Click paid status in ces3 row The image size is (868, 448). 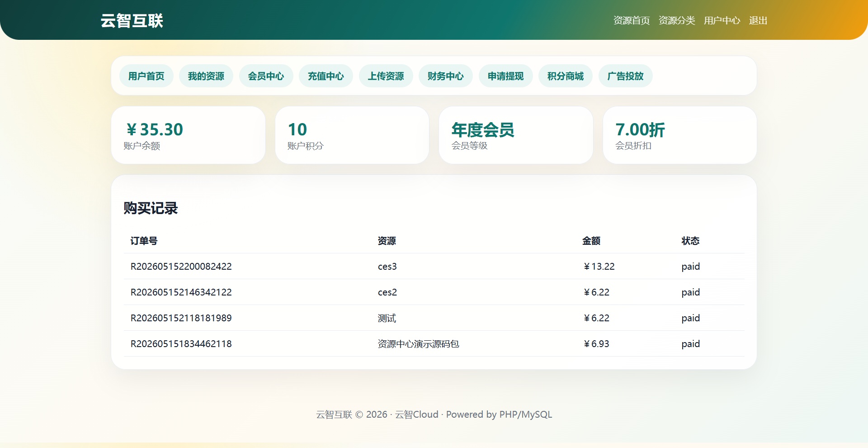click(690, 267)
